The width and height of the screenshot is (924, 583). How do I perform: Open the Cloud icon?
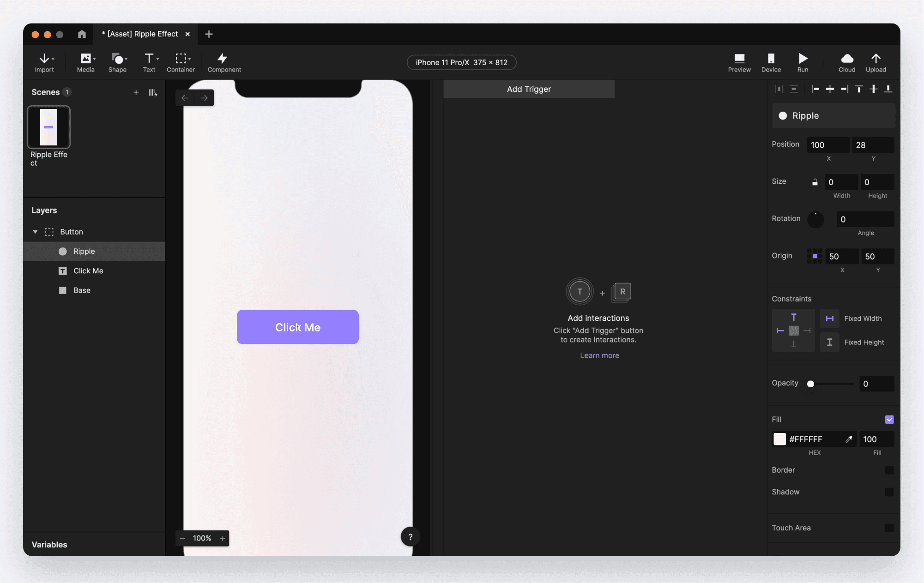(846, 59)
